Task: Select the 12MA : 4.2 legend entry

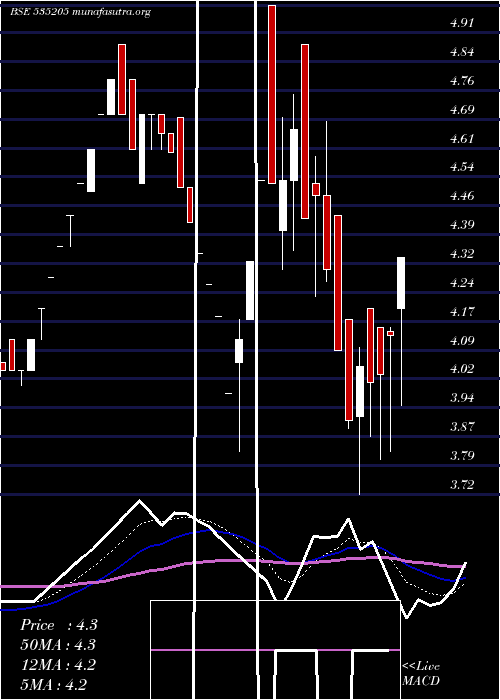Action: coord(58,665)
